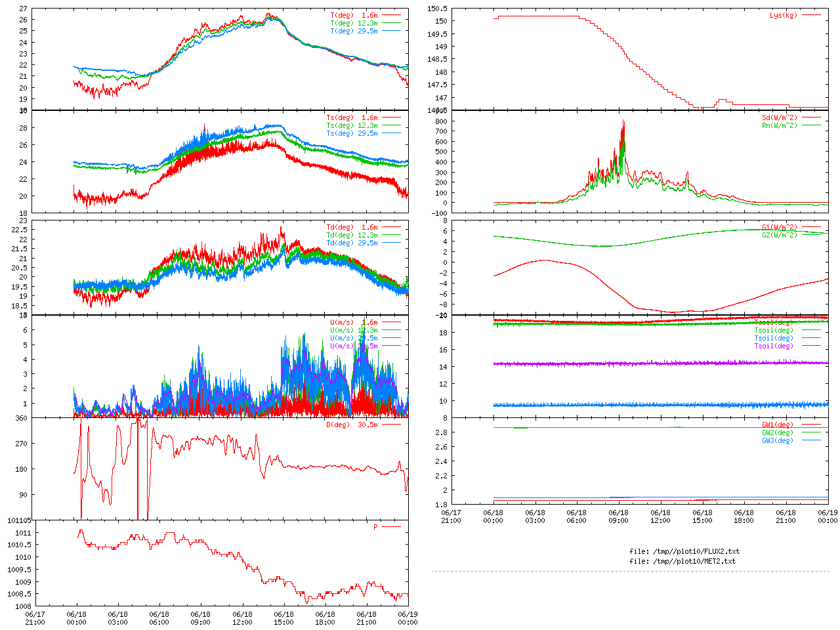Click the T(deg) 29.5m legend label

pos(354,31)
